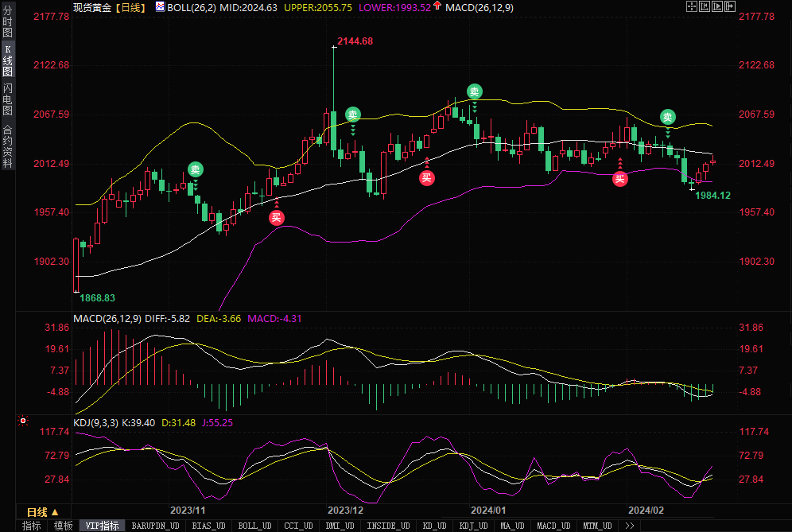792x532 pixels.
Task: Click the KDJ panel settings icon
Action: [x=23, y=420]
